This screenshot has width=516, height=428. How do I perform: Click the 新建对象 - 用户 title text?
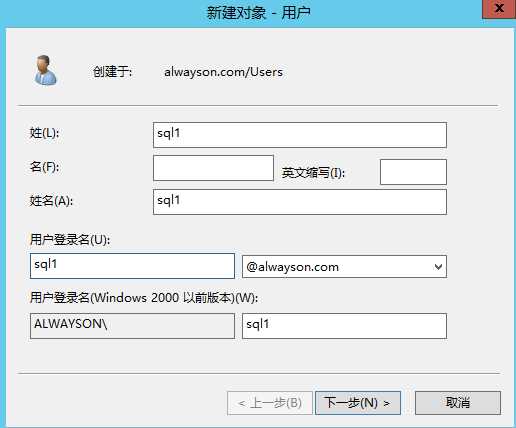(258, 13)
